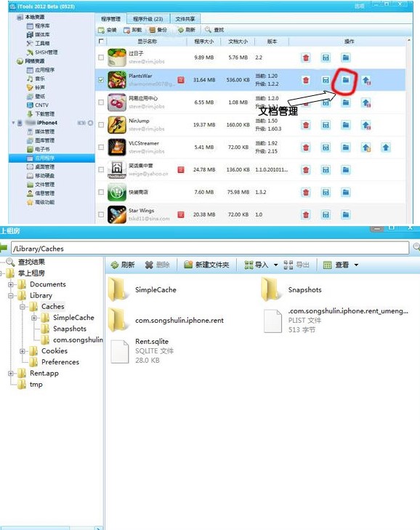The width and height of the screenshot is (420, 530).
Task: Tick the VLCStreamer checkbox
Action: click(x=101, y=148)
